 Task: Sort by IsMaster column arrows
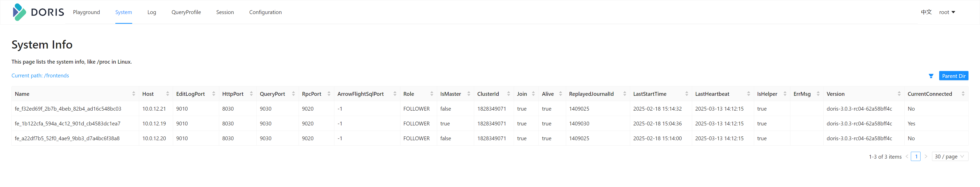click(469, 94)
